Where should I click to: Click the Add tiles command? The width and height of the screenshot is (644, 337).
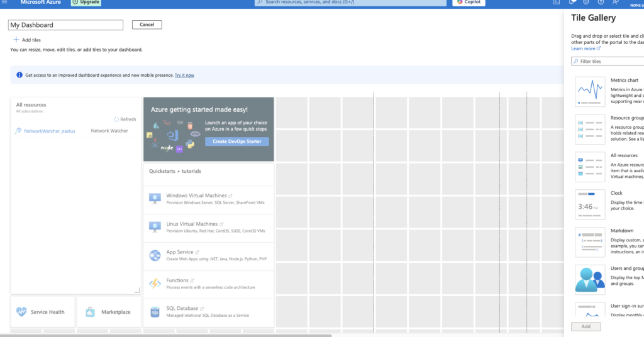click(x=27, y=40)
